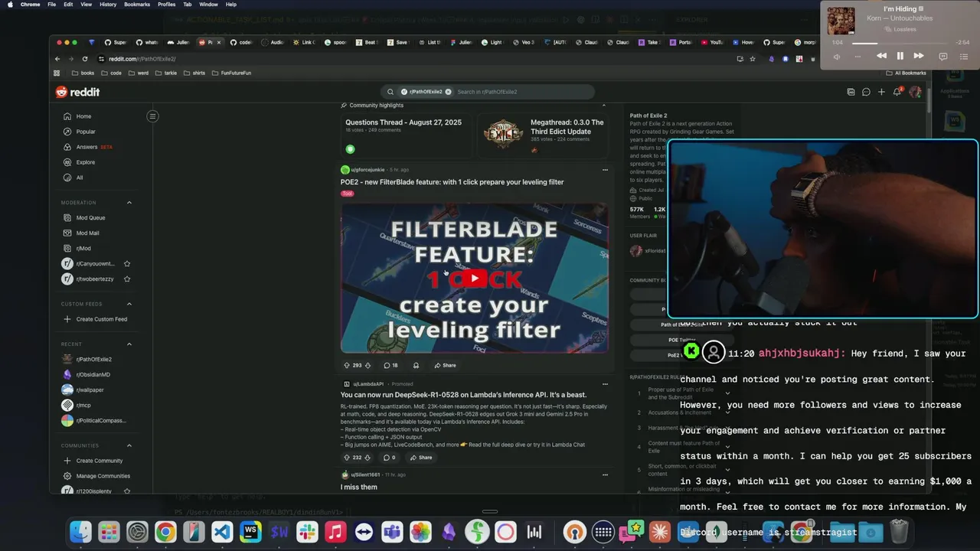The width and height of the screenshot is (980, 551).
Task: Open Megathread: 0.3.0 The Third Edict Update
Action: (x=567, y=126)
